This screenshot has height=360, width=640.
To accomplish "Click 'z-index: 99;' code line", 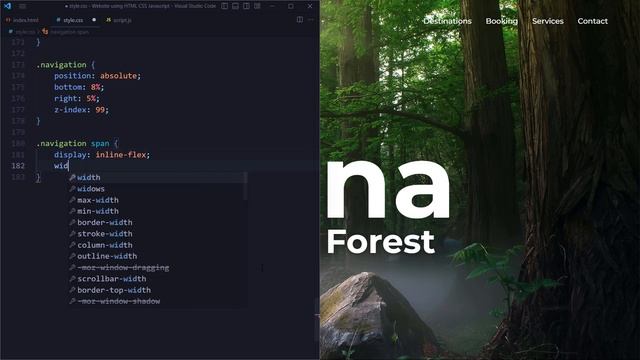I will click(81, 110).
